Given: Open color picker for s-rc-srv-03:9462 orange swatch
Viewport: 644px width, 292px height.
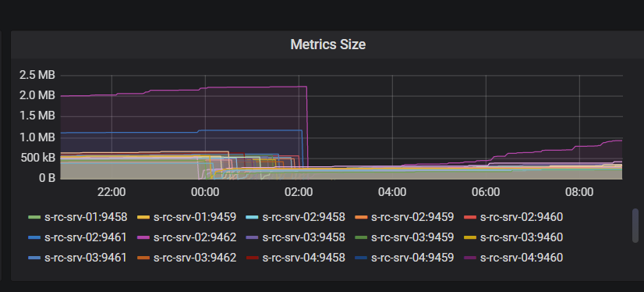Looking at the screenshot, I should pos(143,258).
